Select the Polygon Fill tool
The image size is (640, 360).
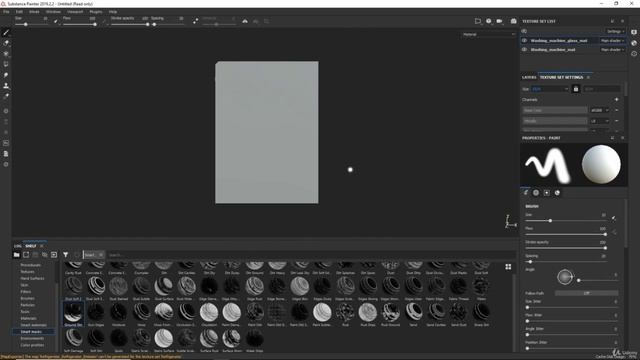[x=6, y=64]
